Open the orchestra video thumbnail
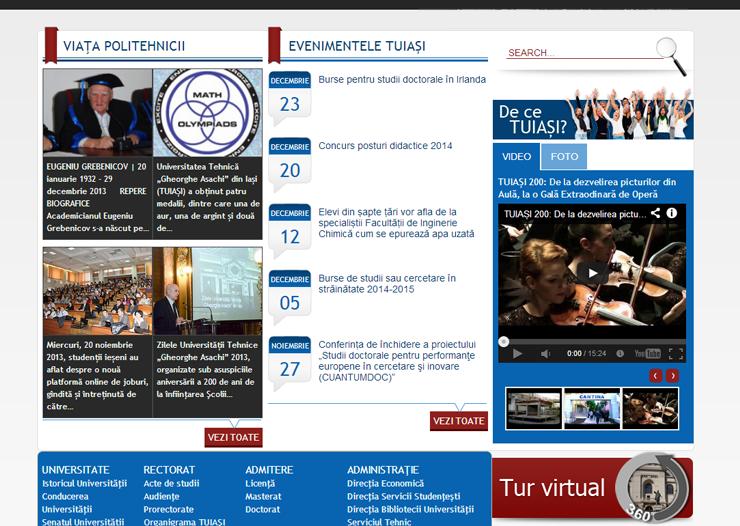740x526 pixels. pos(650,409)
